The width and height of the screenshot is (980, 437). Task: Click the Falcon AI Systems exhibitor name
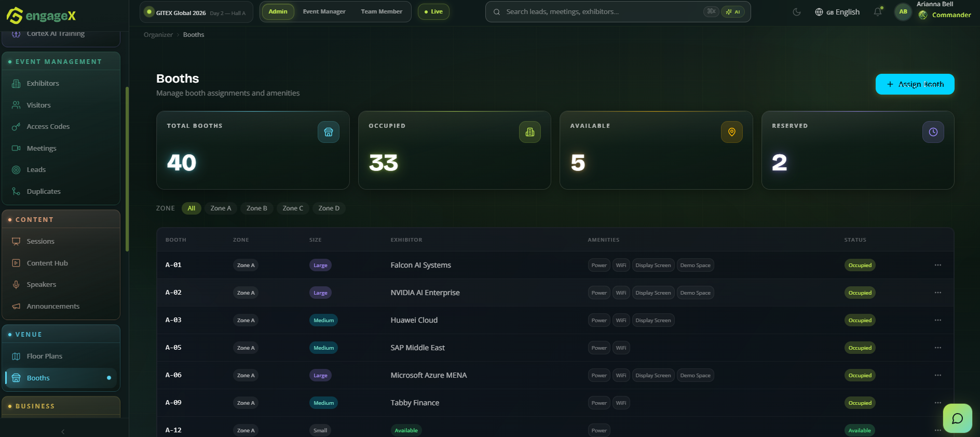421,265
